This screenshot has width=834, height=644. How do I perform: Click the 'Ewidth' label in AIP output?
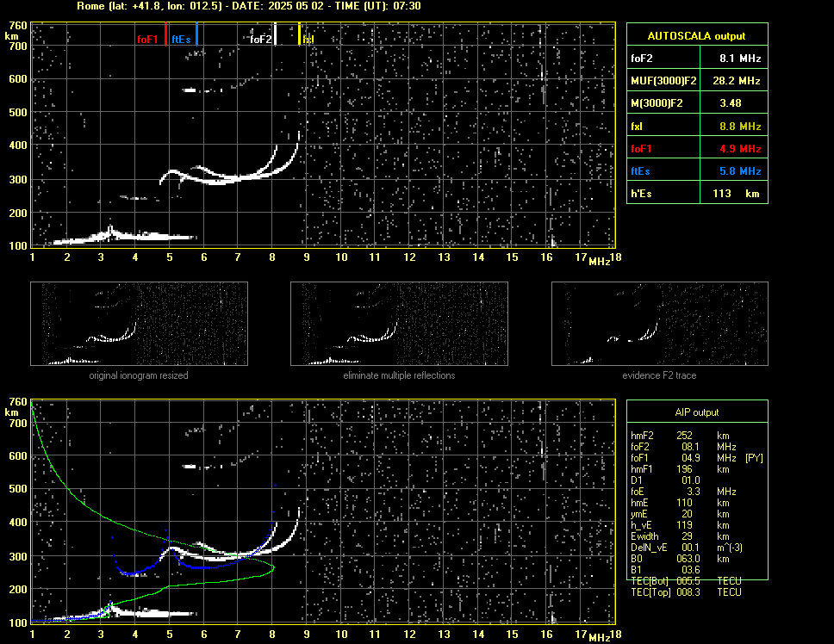(644, 536)
